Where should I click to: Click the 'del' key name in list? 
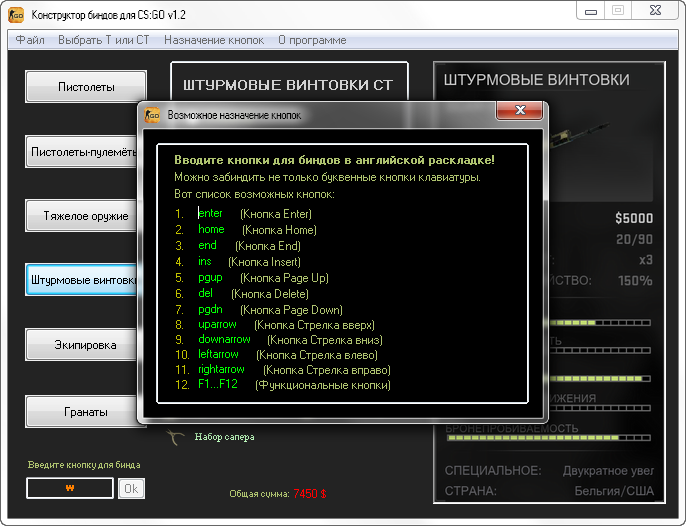click(x=205, y=293)
